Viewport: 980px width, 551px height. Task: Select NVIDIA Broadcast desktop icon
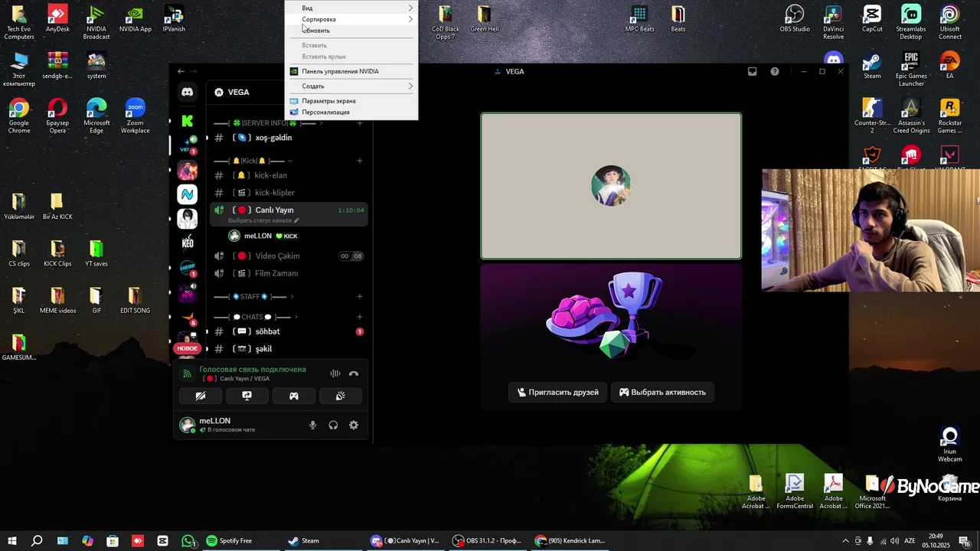(96, 23)
